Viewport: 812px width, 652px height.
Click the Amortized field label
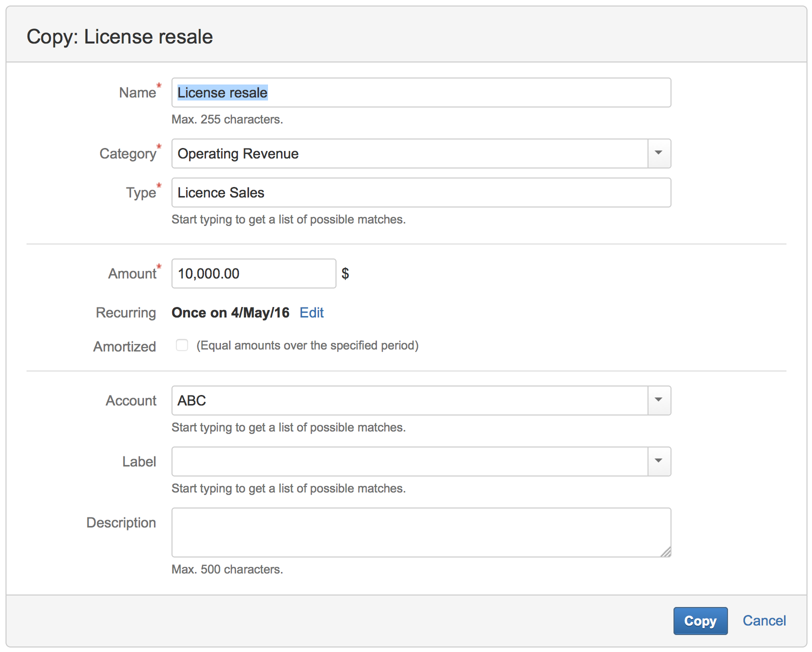coord(124,346)
